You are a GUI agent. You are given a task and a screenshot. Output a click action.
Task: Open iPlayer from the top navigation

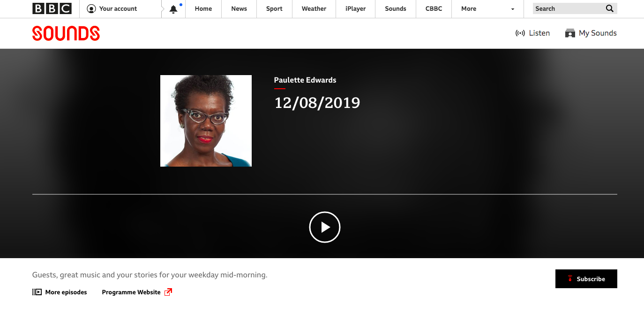[356, 8]
